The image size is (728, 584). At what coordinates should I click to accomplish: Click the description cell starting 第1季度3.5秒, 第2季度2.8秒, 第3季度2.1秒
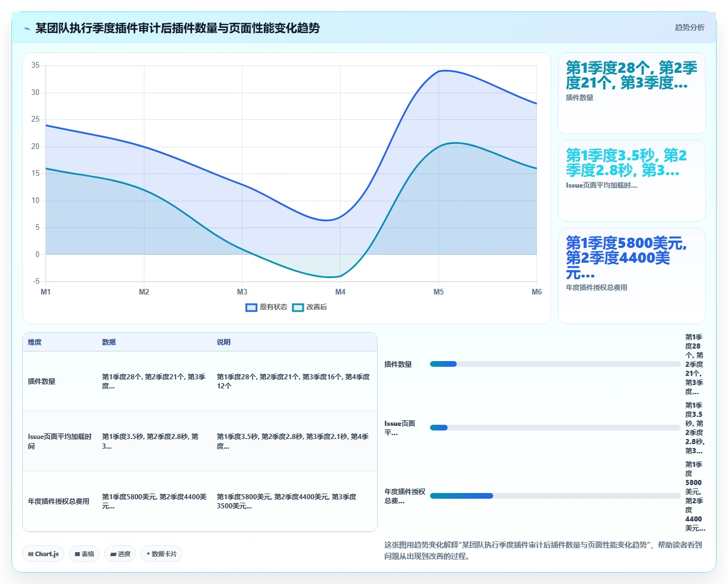click(293, 441)
